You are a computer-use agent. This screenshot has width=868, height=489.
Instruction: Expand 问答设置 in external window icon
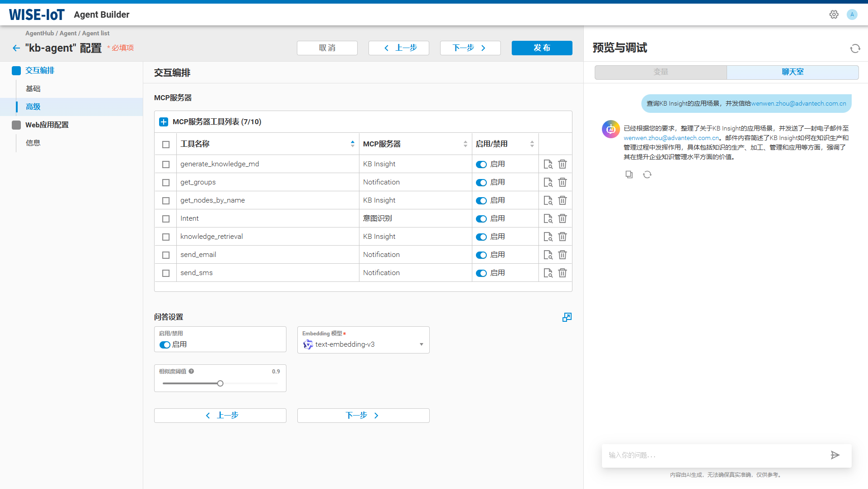[567, 317]
